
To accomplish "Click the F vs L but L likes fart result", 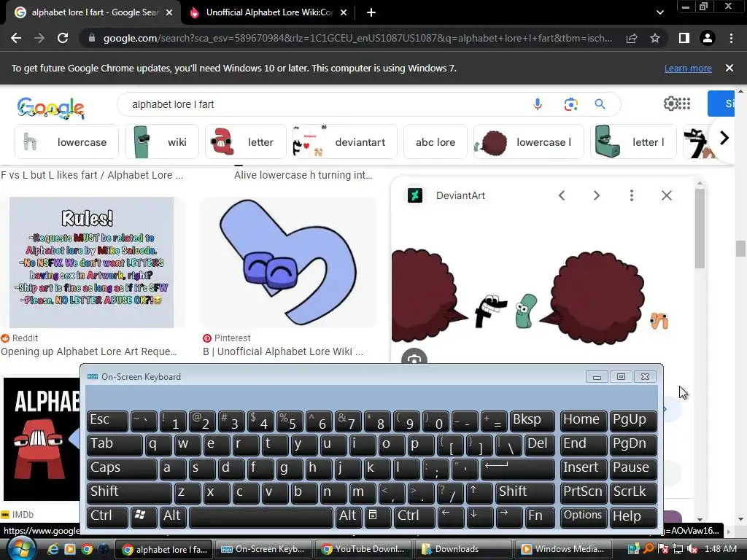I will 92,175.
